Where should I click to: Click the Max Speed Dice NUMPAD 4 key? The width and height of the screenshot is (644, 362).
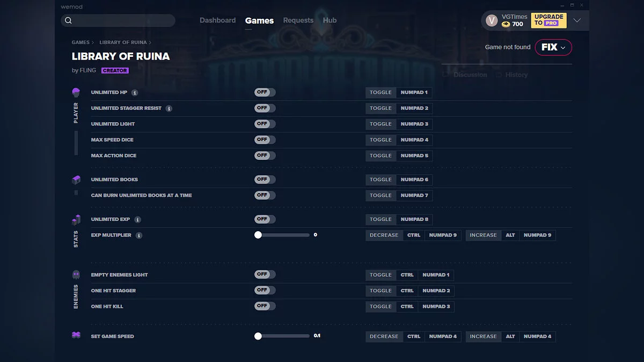point(414,140)
